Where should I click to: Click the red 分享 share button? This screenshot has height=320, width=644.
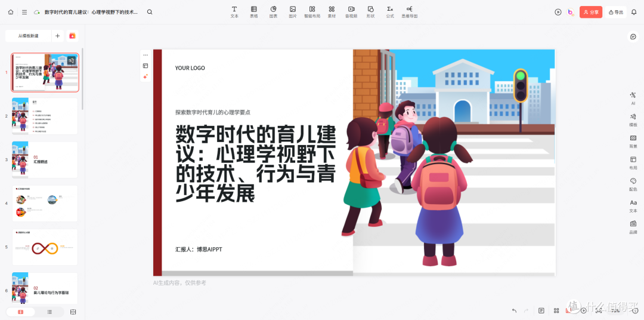[x=591, y=13]
